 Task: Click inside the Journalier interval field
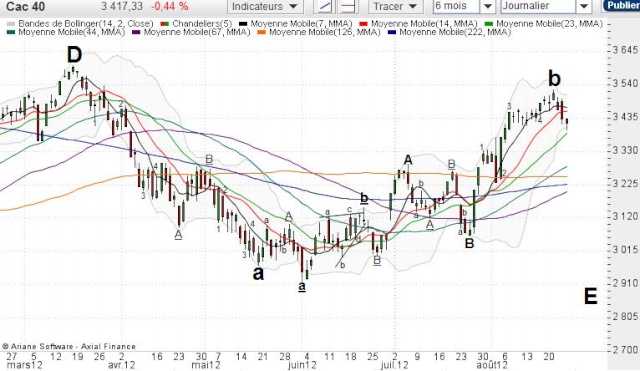(x=539, y=6)
